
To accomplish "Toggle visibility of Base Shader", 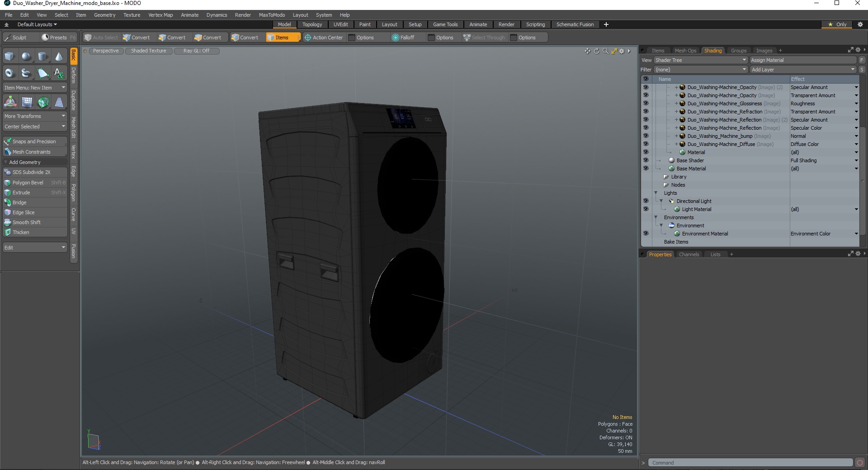I will (x=646, y=160).
